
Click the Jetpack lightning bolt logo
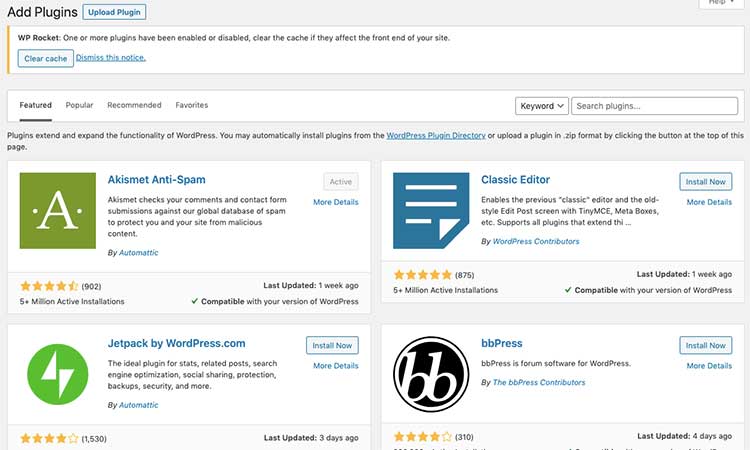[58, 374]
